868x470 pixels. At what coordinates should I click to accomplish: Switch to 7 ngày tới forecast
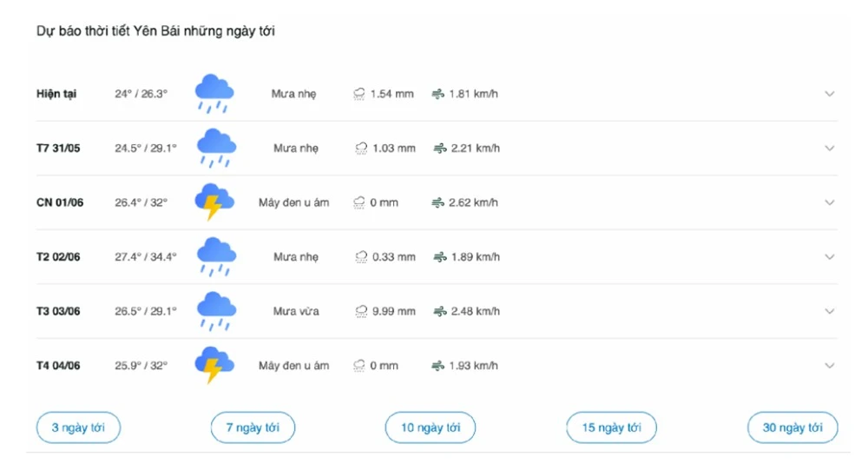point(253,427)
